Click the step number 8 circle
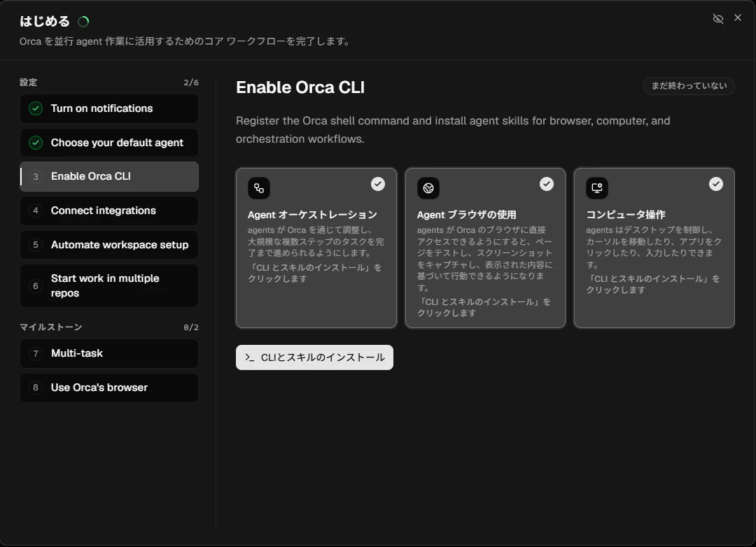Image resolution: width=756 pixels, height=547 pixels. [x=36, y=388]
